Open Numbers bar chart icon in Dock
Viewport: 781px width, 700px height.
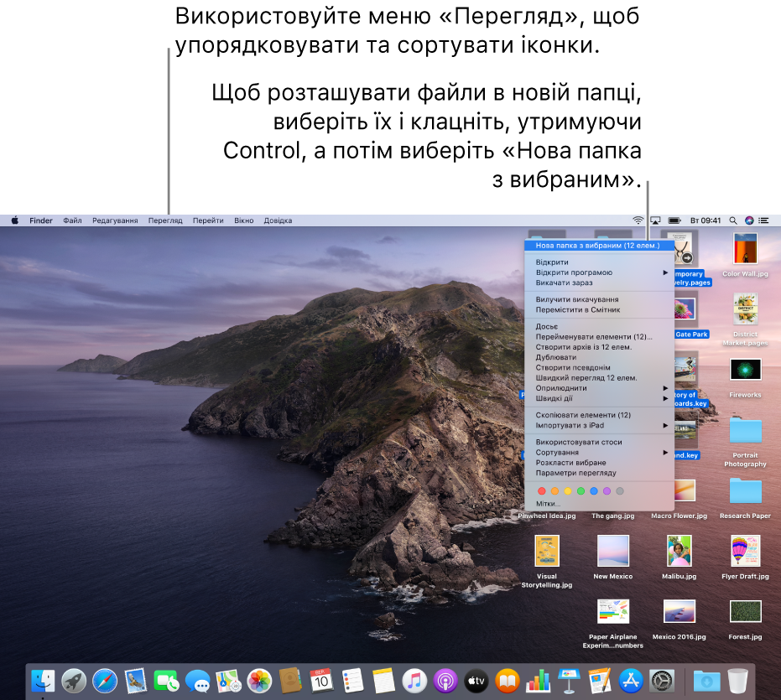(x=539, y=681)
